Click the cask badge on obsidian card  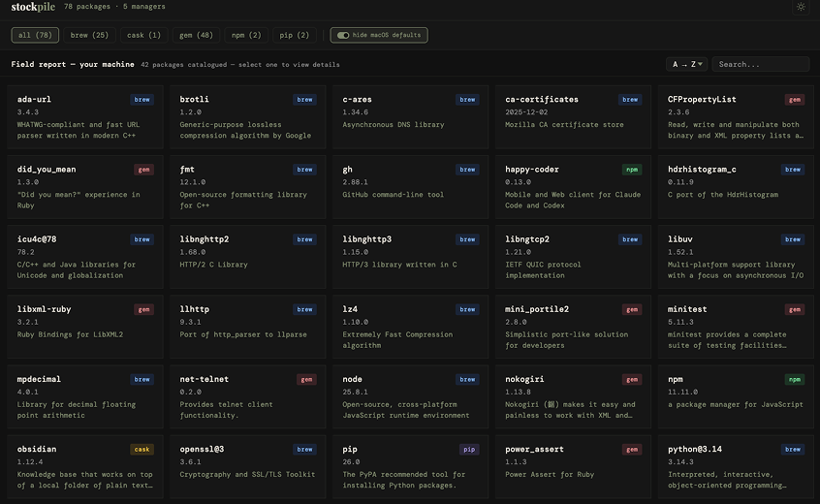(x=142, y=450)
